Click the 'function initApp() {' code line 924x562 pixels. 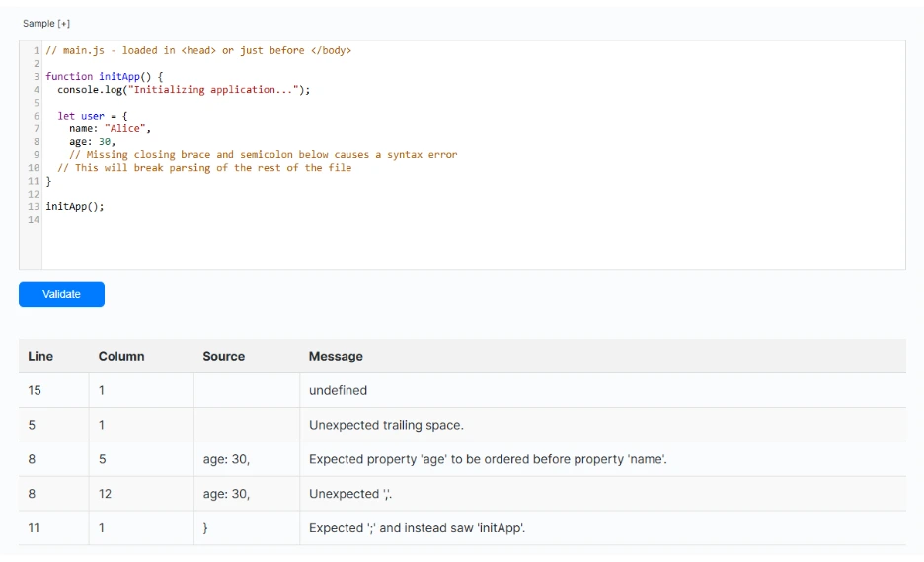(105, 76)
